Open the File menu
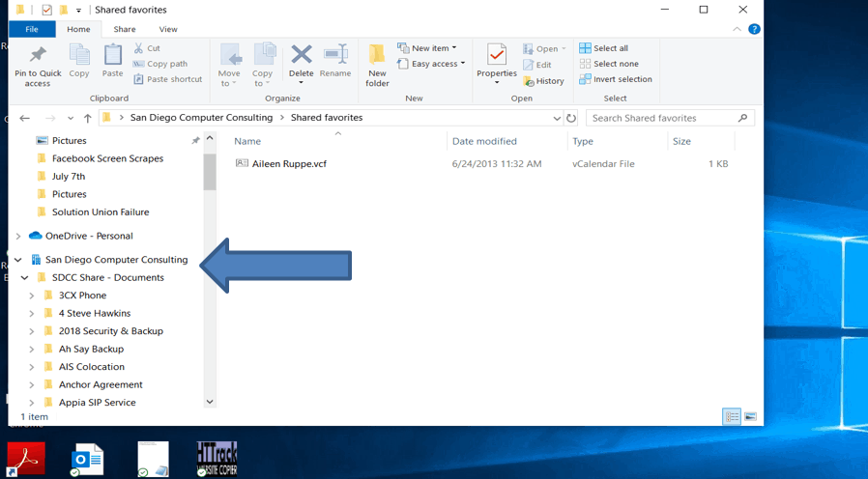Image resolution: width=868 pixels, height=479 pixels. pyautogui.click(x=32, y=29)
